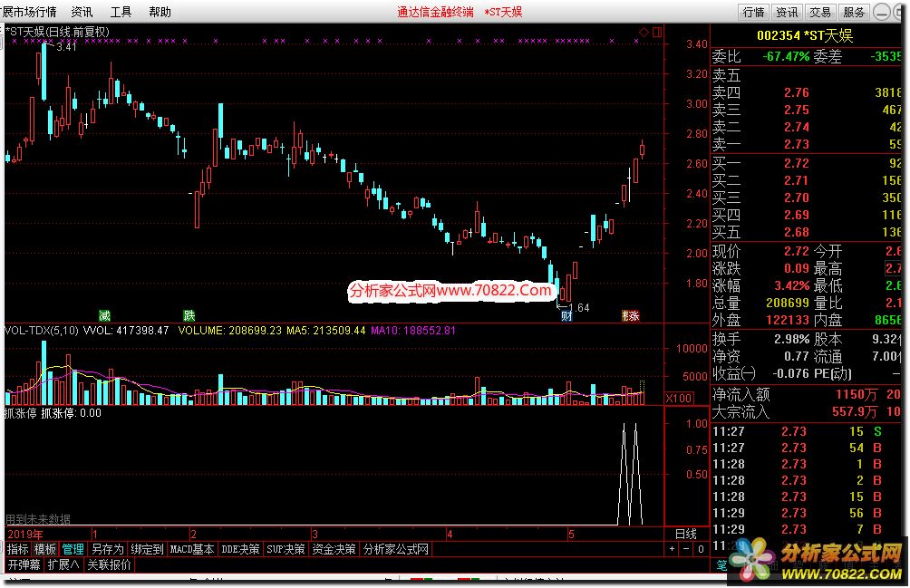Click the 绑定到 tab
Screen dimensions: 910x588
click(x=147, y=549)
